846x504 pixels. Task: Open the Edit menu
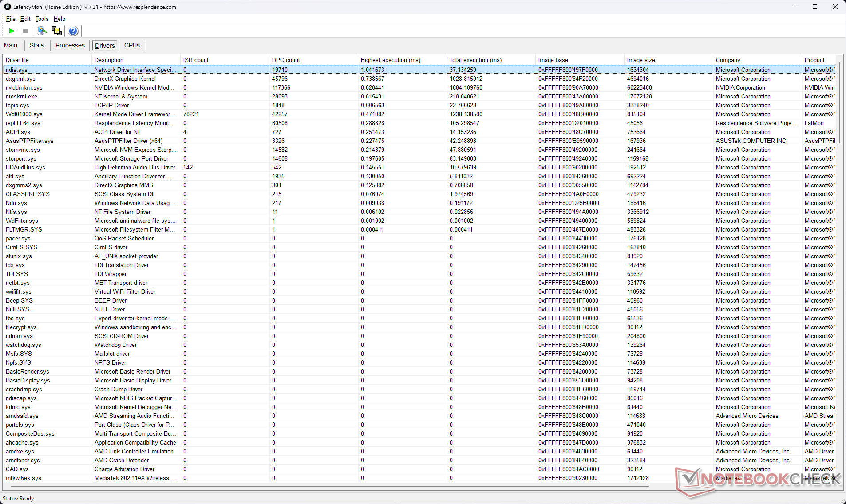[x=25, y=19]
